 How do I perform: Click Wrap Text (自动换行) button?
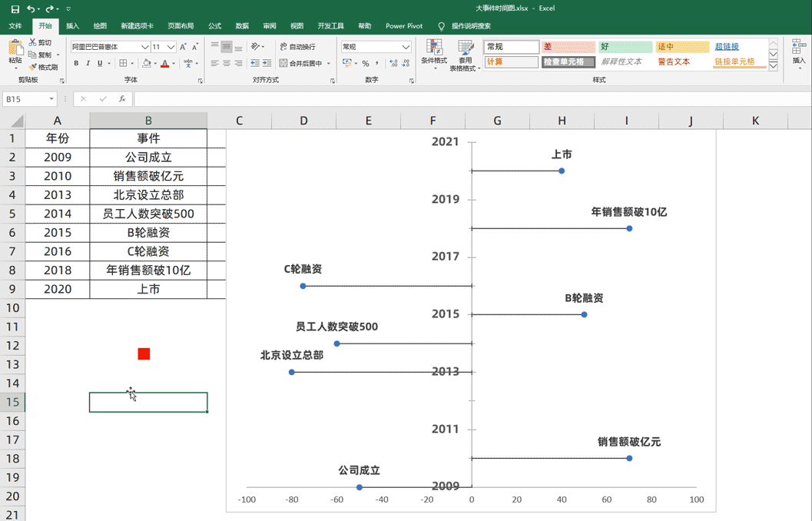click(x=298, y=47)
